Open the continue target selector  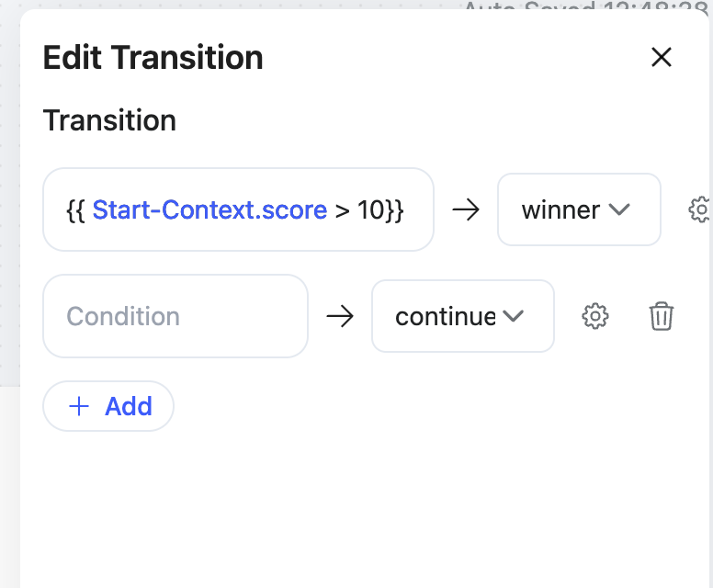(446, 317)
